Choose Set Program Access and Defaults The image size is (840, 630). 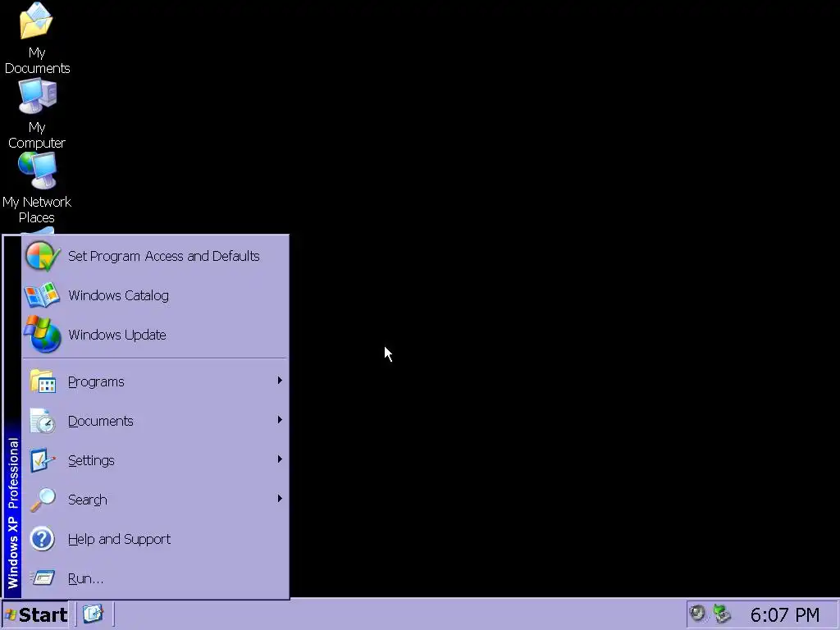coord(155,256)
